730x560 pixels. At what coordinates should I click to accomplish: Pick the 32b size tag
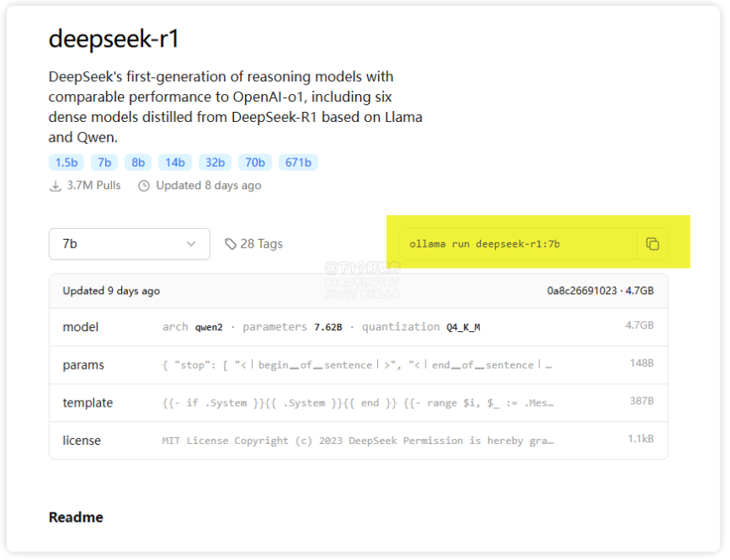(x=215, y=163)
